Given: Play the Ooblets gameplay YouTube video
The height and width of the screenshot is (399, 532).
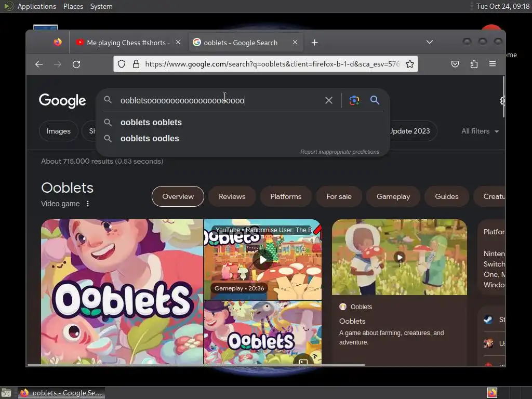Looking at the screenshot, I should coord(262,260).
